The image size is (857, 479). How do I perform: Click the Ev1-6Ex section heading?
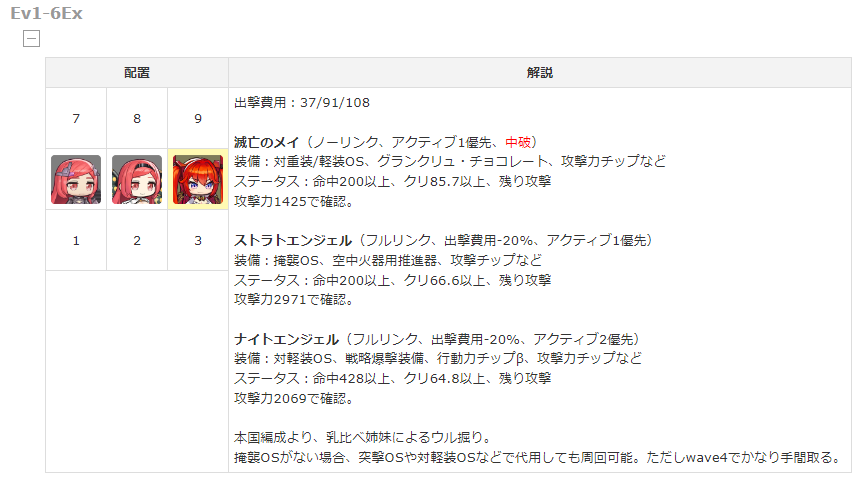pyautogui.click(x=46, y=13)
